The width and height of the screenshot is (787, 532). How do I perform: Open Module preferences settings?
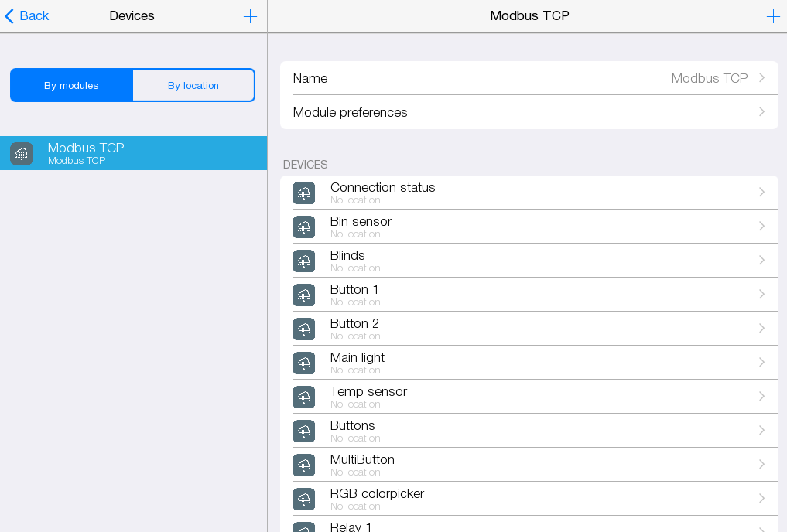point(529,112)
